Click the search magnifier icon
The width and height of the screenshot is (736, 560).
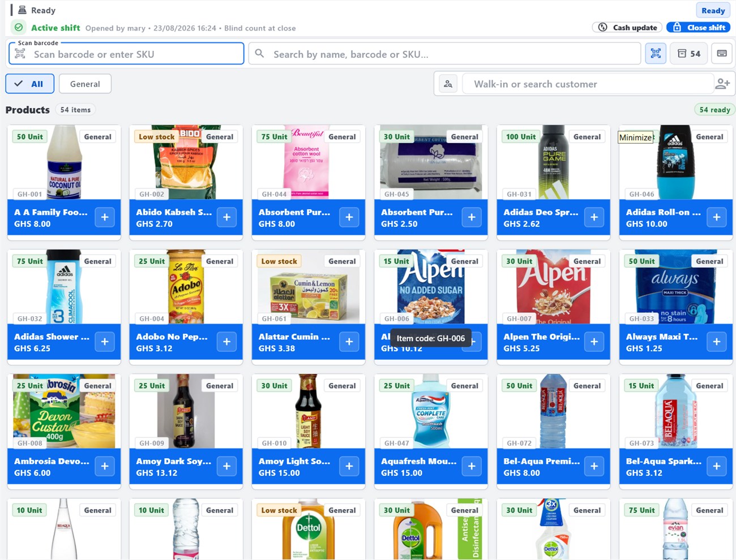click(259, 54)
